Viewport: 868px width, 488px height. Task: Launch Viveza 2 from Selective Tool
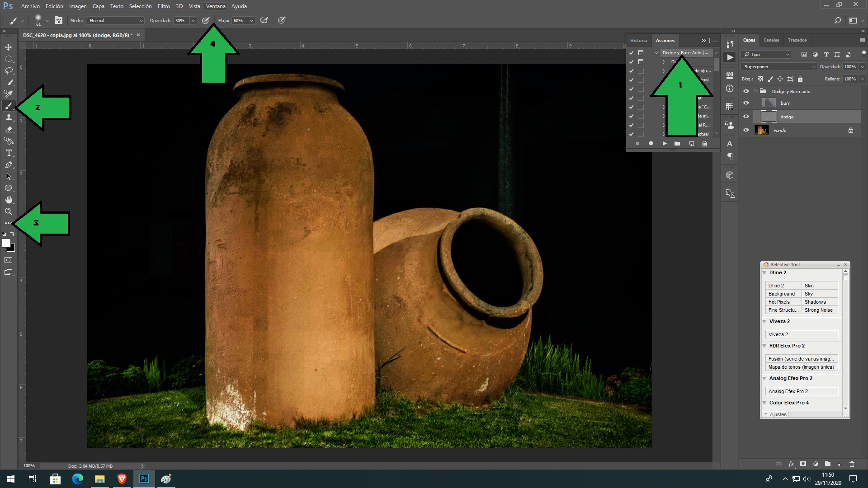pyautogui.click(x=802, y=334)
